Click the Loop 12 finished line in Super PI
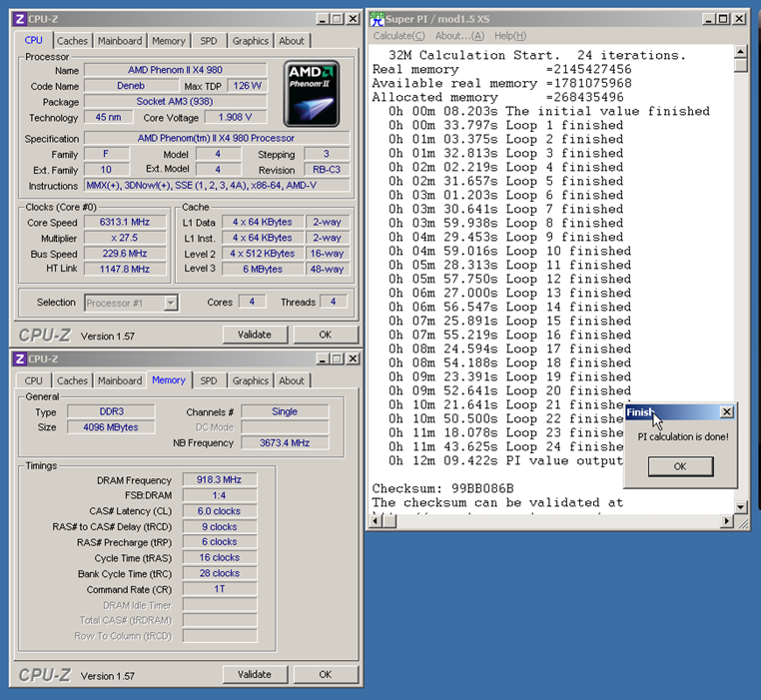This screenshot has width=761, height=700. pos(509,280)
